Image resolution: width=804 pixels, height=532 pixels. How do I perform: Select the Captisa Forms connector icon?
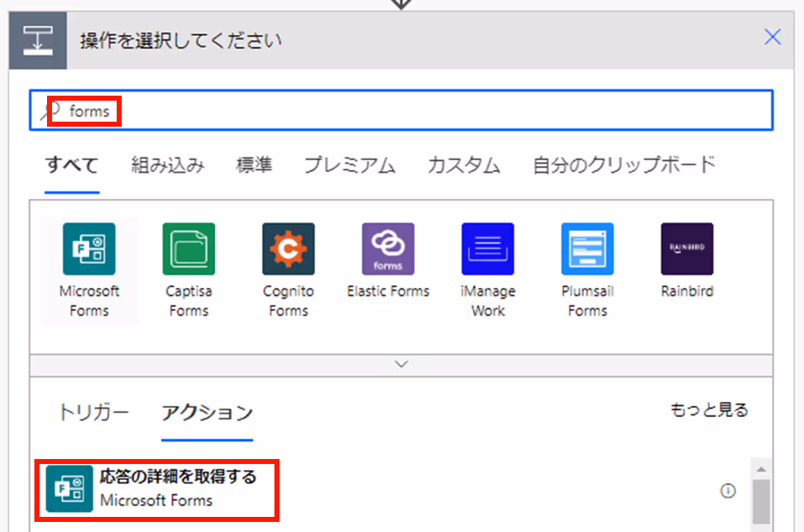click(x=189, y=249)
